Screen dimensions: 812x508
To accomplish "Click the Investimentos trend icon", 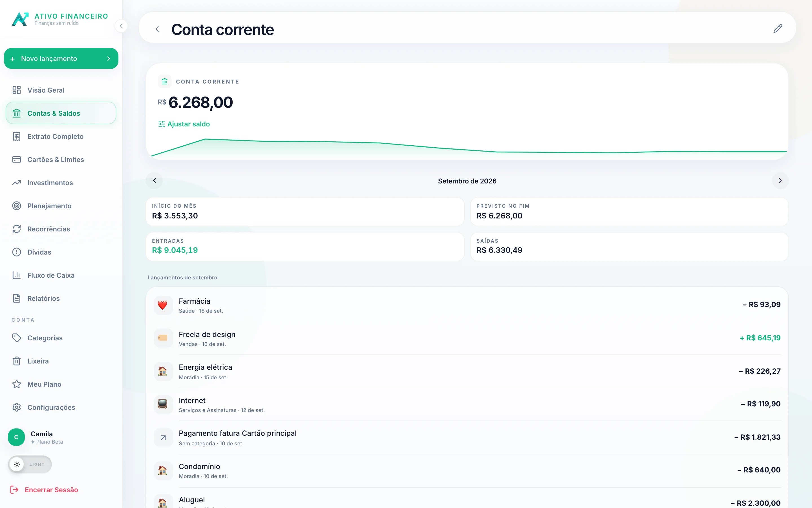I will pos(16,183).
